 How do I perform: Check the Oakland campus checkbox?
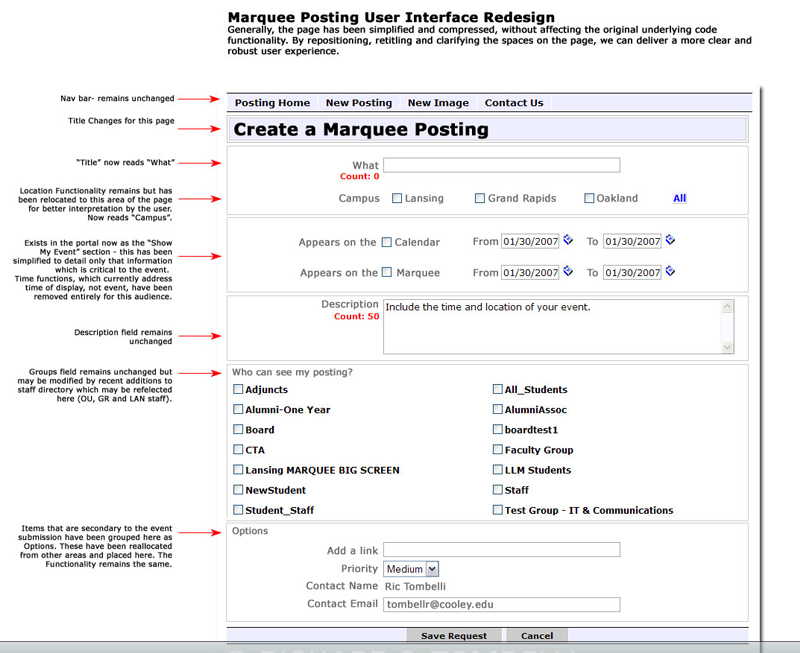589,198
